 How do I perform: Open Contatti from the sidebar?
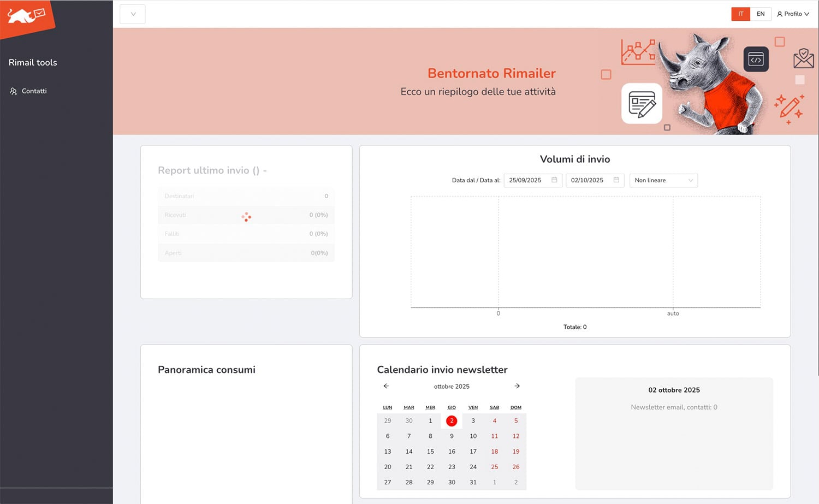(34, 91)
